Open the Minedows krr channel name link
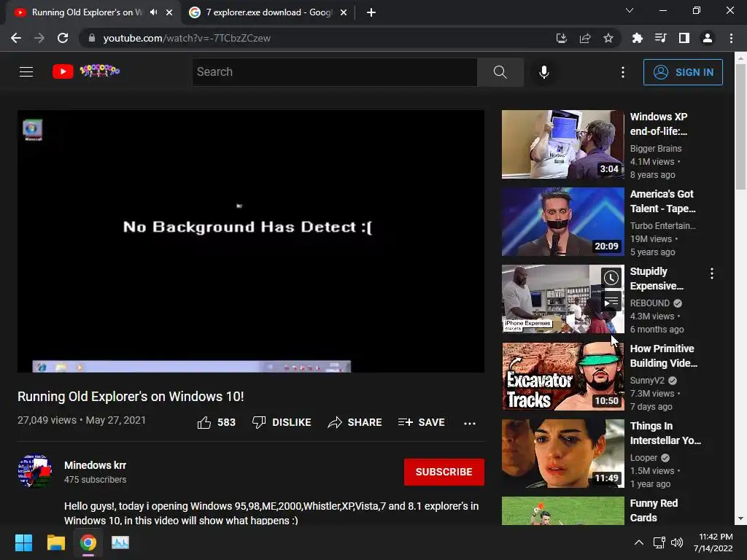 pyautogui.click(x=96, y=465)
